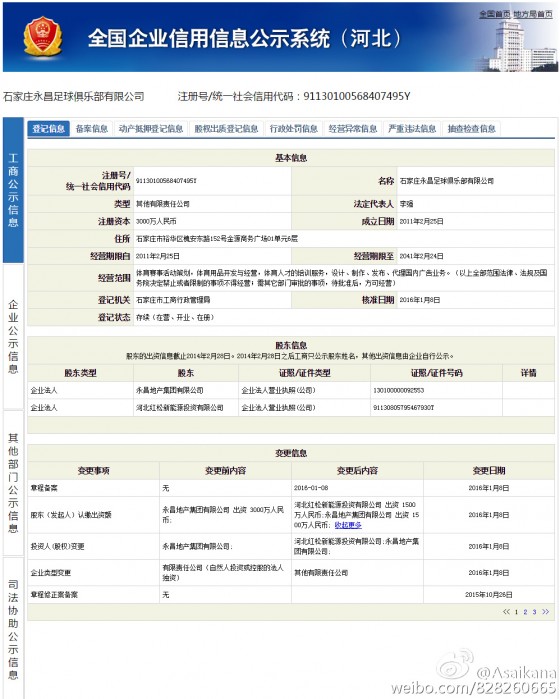View the 行政处罚信息 tab
Image resolution: width=560 pixels, height=699 pixels.
point(293,129)
